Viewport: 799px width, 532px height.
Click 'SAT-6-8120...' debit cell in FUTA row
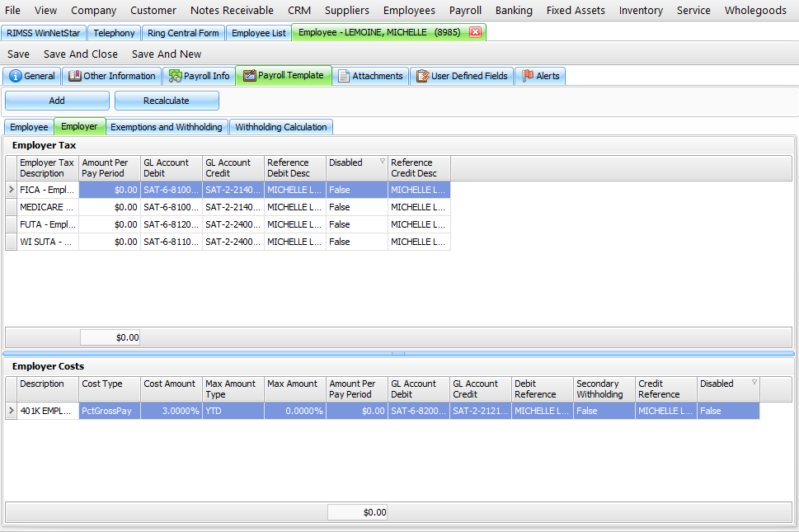(x=172, y=224)
